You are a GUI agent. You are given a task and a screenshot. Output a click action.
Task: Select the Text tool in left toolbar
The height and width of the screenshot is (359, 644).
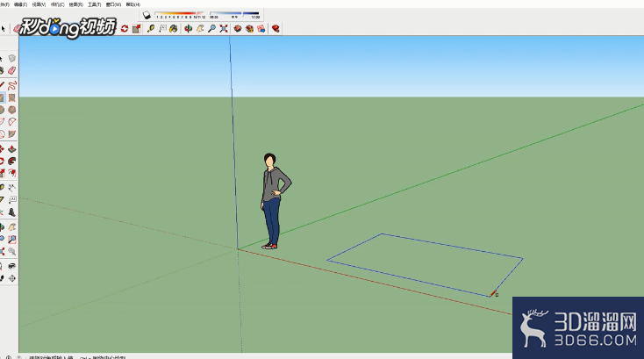pos(12,199)
